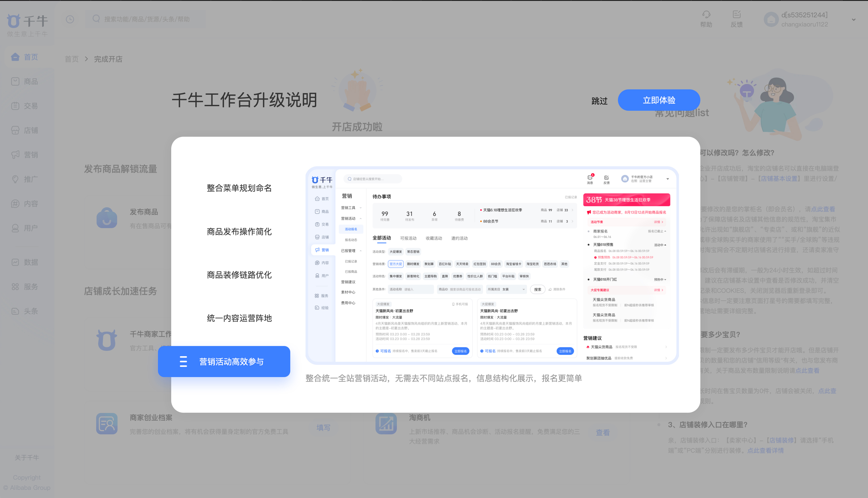Click the upgrade preview screenshot image

(492, 265)
